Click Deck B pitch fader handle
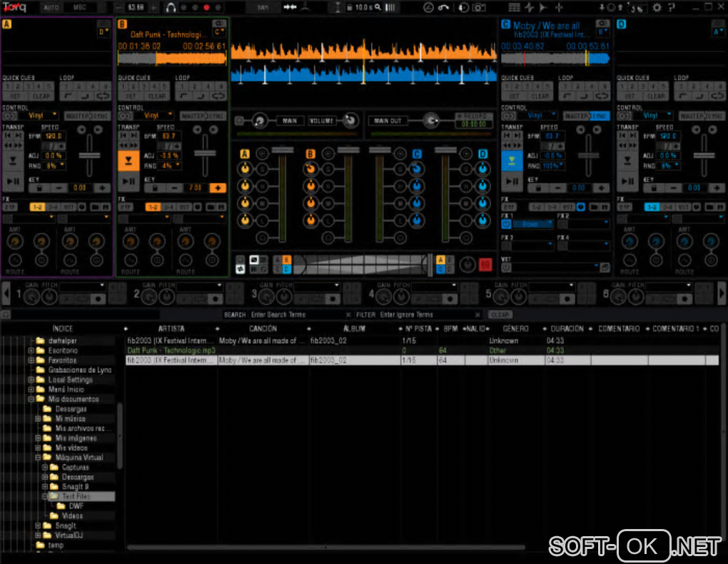 pyautogui.click(x=205, y=153)
